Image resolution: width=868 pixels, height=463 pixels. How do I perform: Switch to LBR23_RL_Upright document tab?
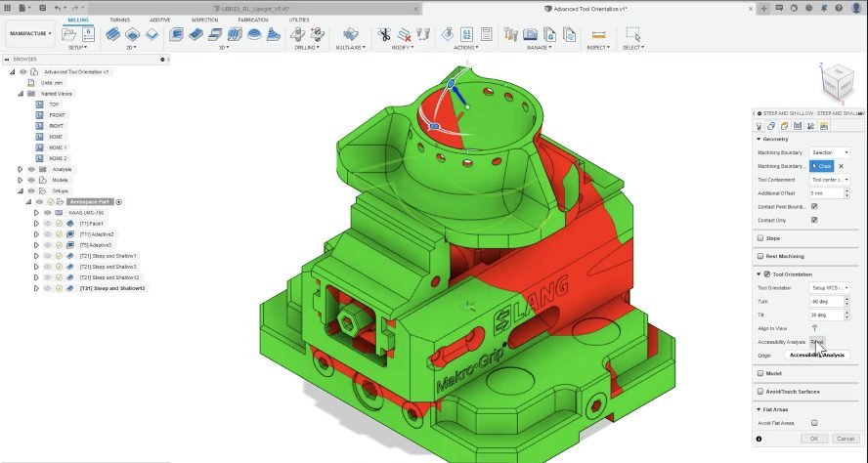(256, 9)
